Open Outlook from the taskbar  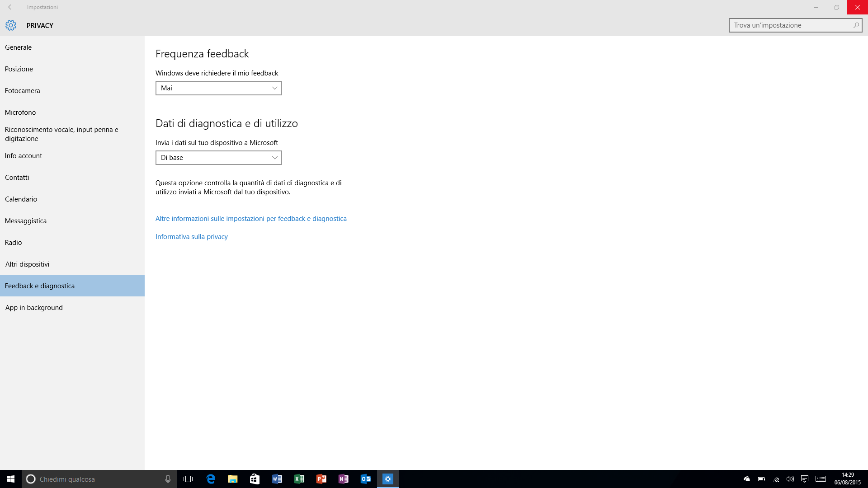coord(366,479)
